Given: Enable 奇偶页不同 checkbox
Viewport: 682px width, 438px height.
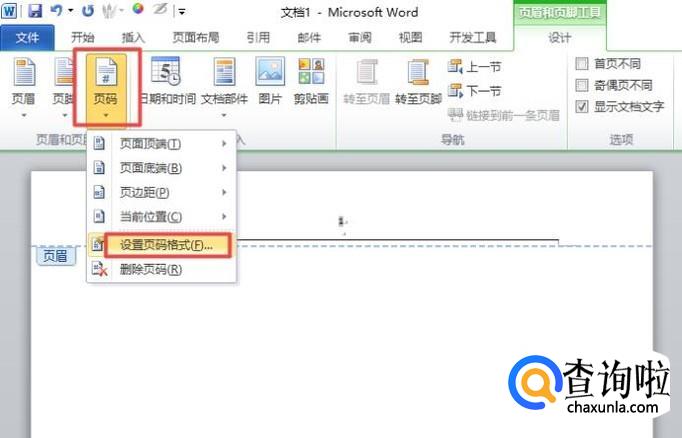Looking at the screenshot, I should pos(582,85).
